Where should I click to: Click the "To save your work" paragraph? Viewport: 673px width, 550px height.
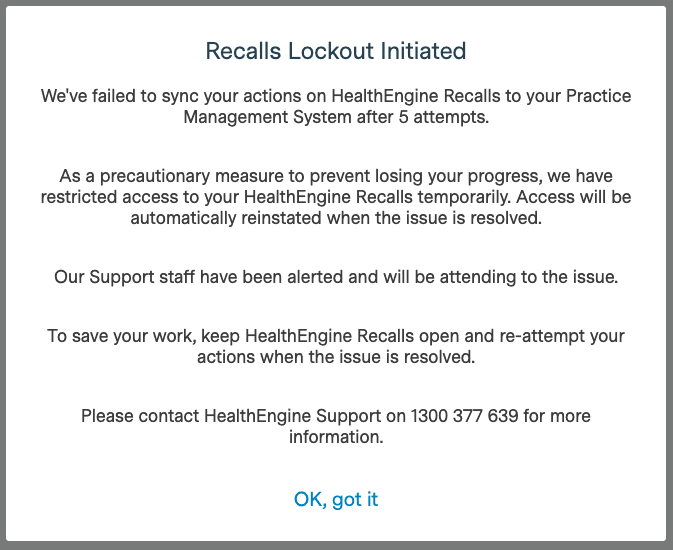(x=336, y=346)
